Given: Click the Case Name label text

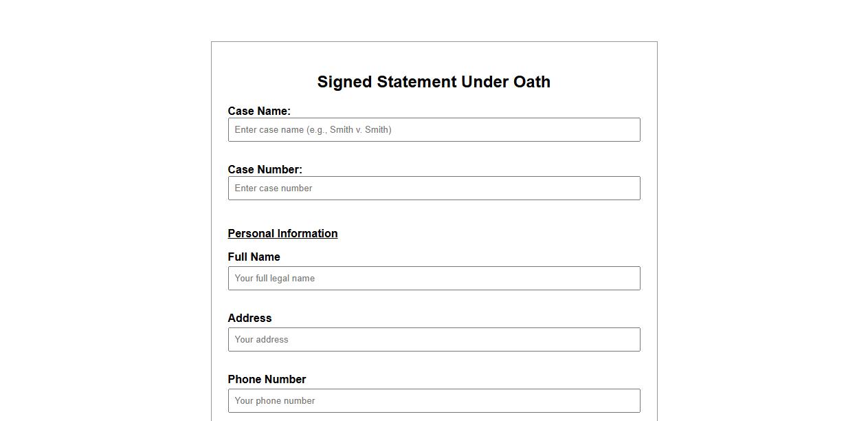Looking at the screenshot, I should [259, 111].
